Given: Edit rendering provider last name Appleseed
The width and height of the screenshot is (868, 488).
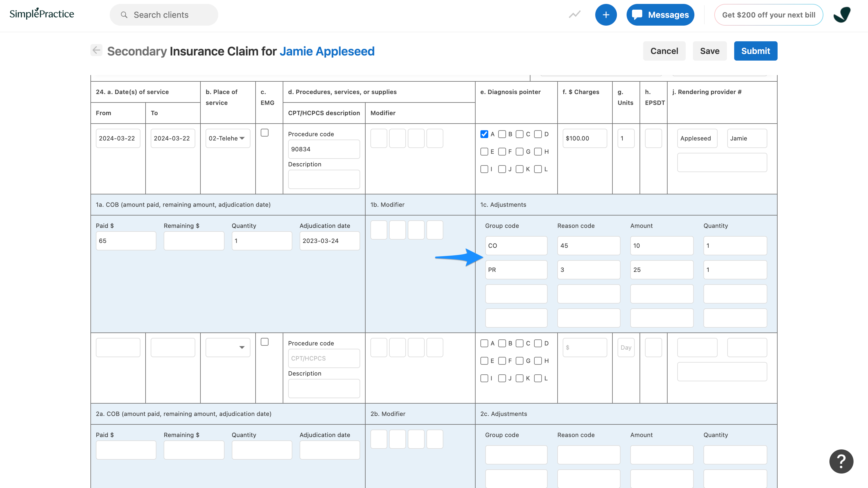Looking at the screenshot, I should (x=697, y=138).
